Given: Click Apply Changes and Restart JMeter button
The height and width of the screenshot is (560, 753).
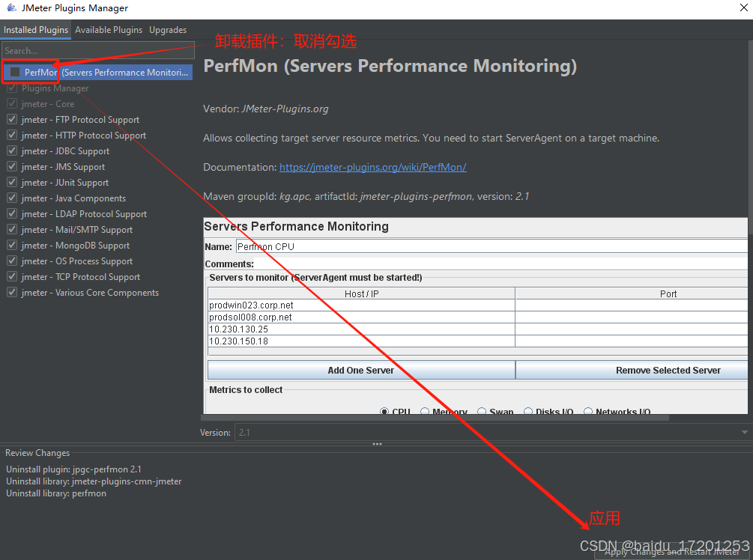Looking at the screenshot, I should [672, 552].
